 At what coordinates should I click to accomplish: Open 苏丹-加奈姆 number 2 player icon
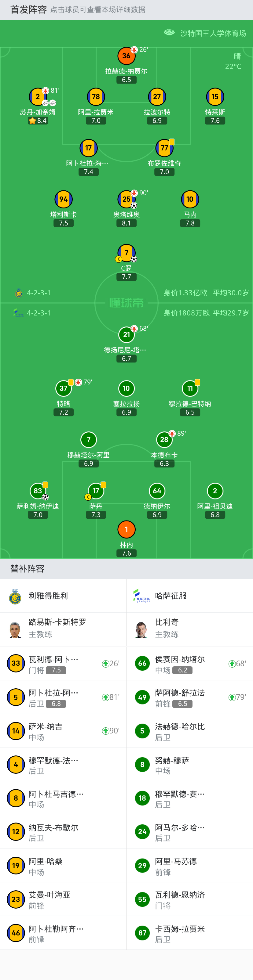[38, 97]
